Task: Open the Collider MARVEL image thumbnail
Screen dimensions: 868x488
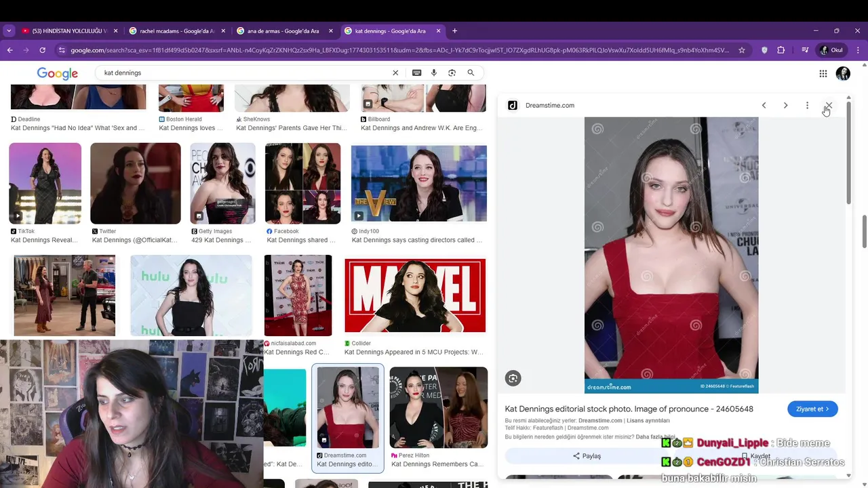Action: (415, 296)
